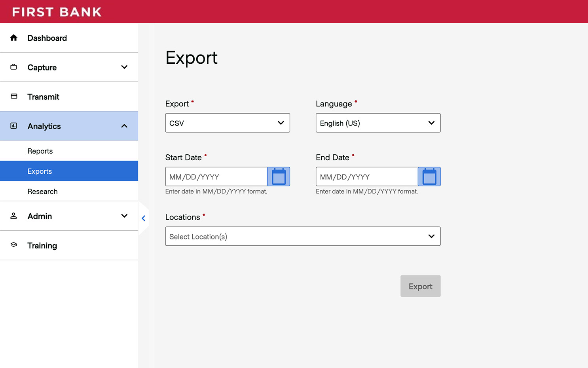Click the Start Date field label
Viewport: 588px width, 368px height.
tap(184, 157)
